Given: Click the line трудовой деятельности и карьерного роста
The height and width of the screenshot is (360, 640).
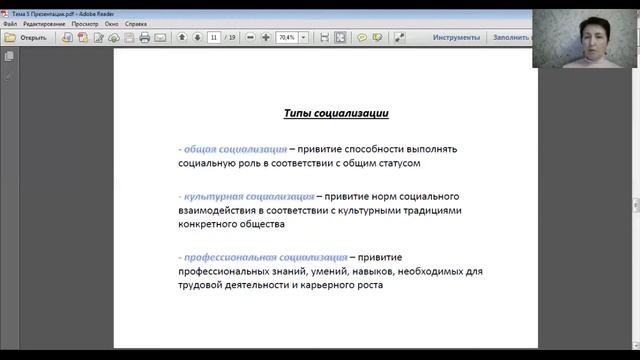Looking at the screenshot, I should (x=280, y=285).
